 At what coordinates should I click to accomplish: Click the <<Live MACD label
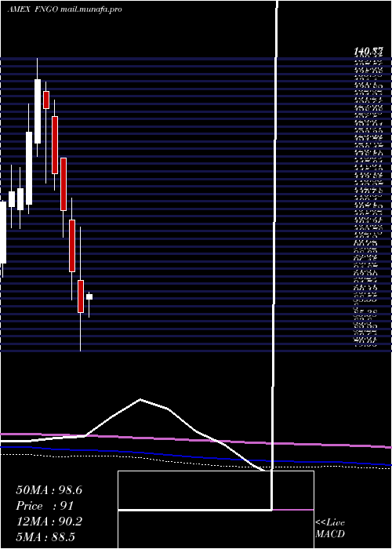click(x=330, y=529)
